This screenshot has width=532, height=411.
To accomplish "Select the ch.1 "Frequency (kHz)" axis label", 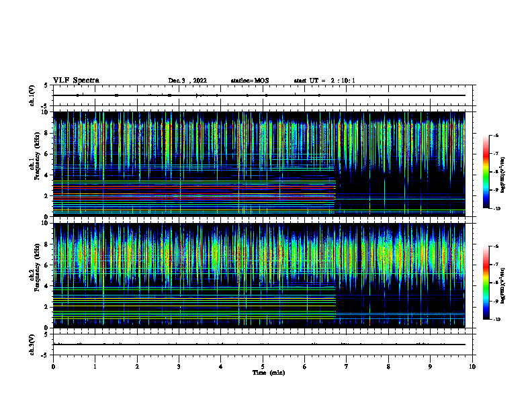I will click(38, 156).
